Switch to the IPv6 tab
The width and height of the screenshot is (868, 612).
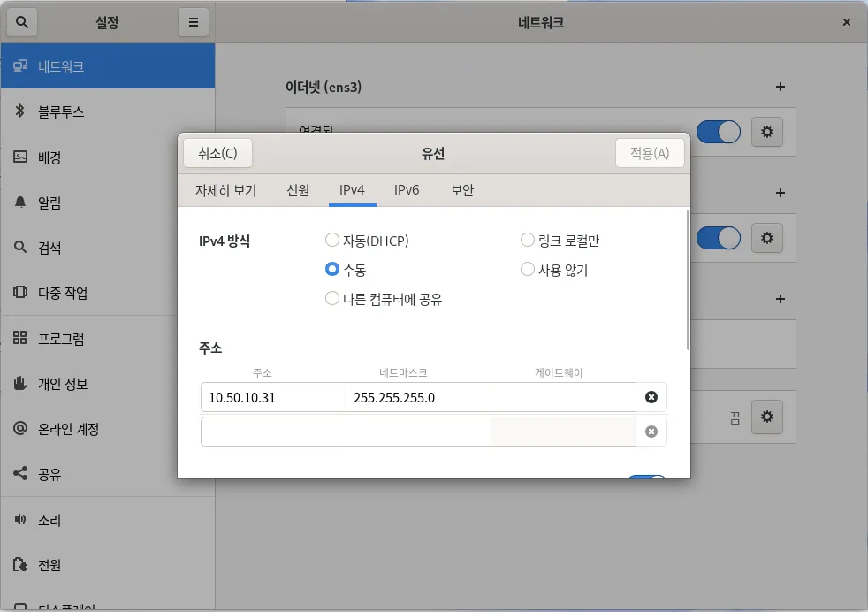[407, 190]
